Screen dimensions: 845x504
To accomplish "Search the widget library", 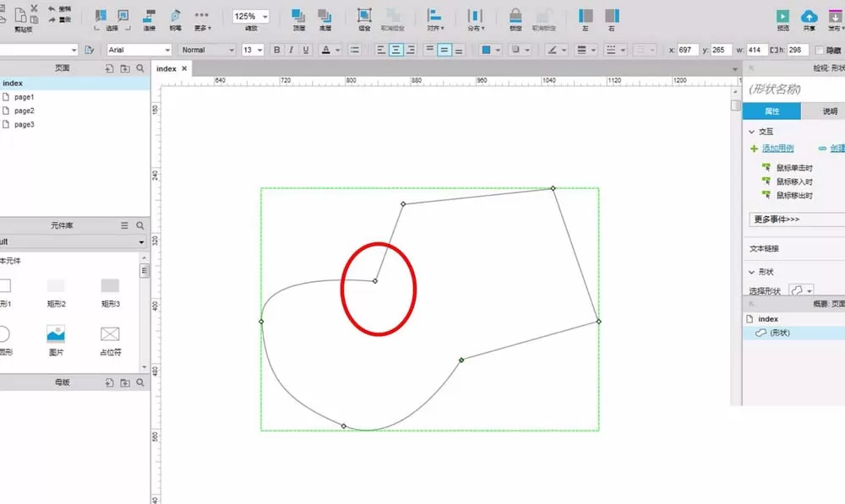I will click(x=140, y=225).
